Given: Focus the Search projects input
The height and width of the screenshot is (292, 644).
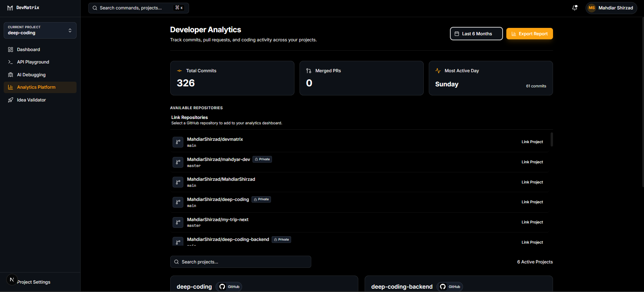Looking at the screenshot, I should coord(241,262).
